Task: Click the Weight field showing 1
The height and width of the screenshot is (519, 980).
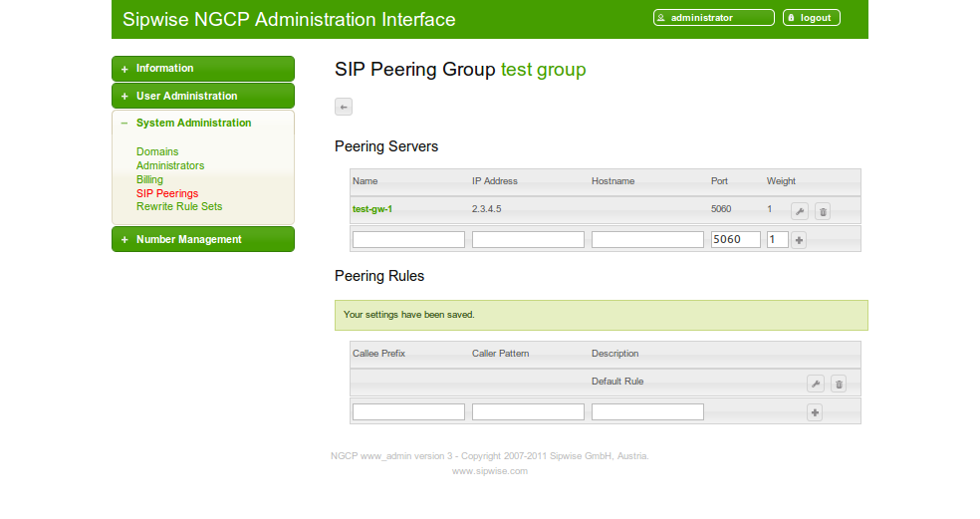Action: click(778, 239)
